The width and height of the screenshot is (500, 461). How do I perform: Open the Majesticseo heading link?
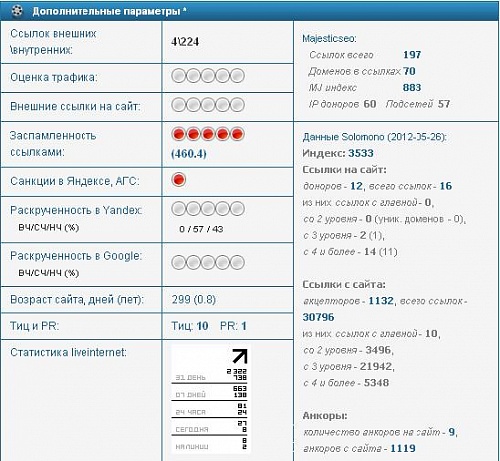329,39
